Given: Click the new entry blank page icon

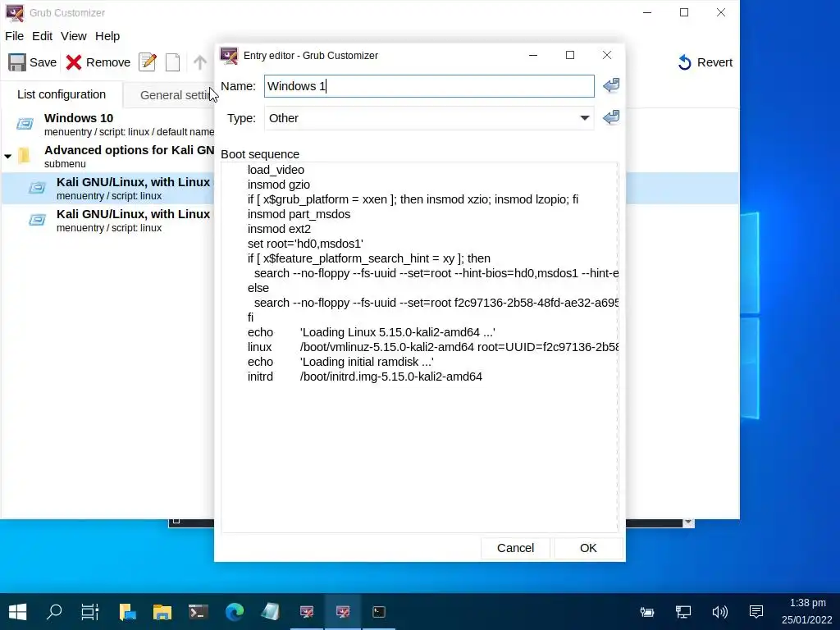Looking at the screenshot, I should (x=172, y=62).
